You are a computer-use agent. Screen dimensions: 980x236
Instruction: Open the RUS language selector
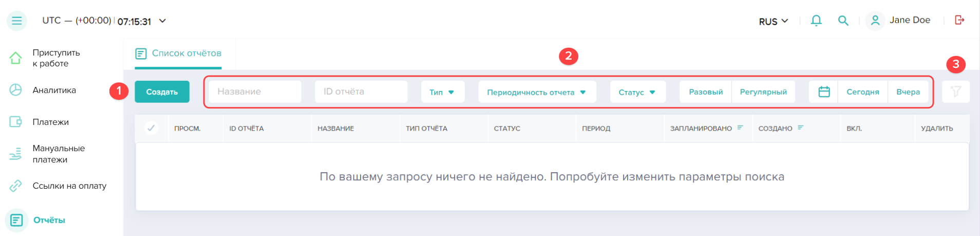[773, 22]
